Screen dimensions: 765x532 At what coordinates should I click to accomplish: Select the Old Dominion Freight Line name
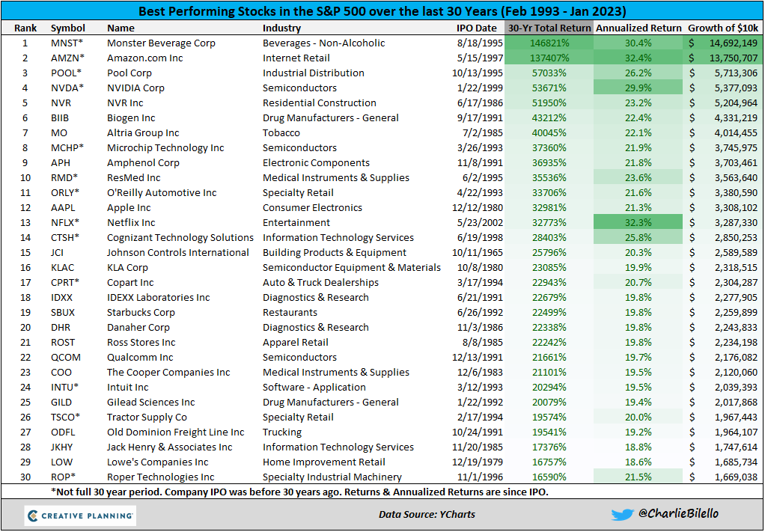click(x=176, y=432)
